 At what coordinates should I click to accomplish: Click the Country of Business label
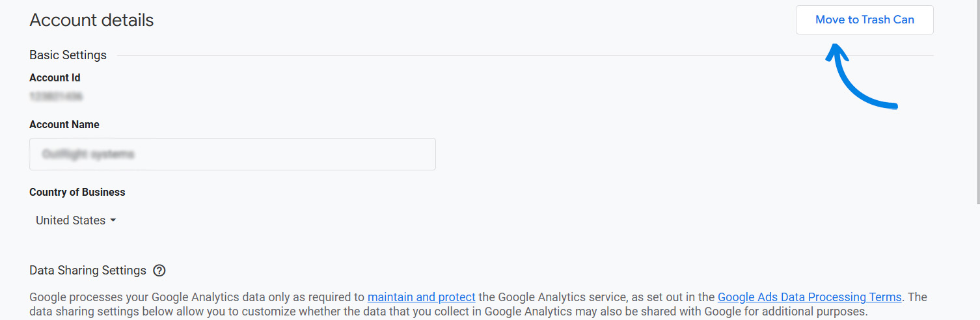pyautogui.click(x=77, y=192)
